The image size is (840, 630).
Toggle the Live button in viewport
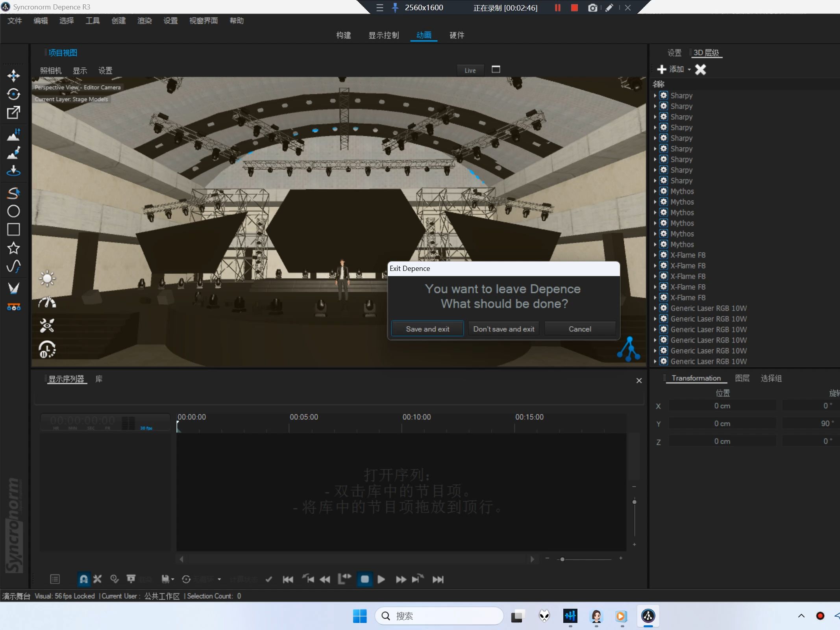click(470, 70)
